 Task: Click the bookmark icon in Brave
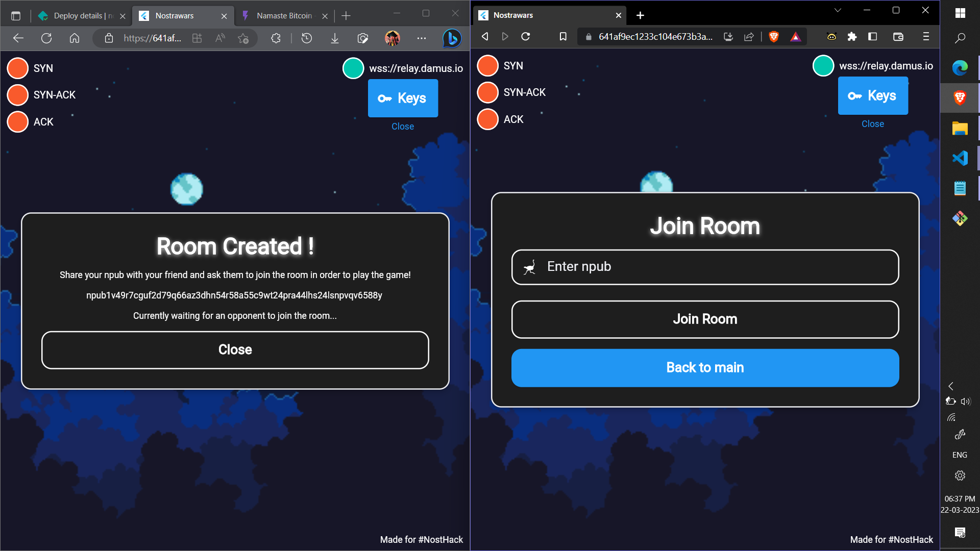tap(563, 37)
